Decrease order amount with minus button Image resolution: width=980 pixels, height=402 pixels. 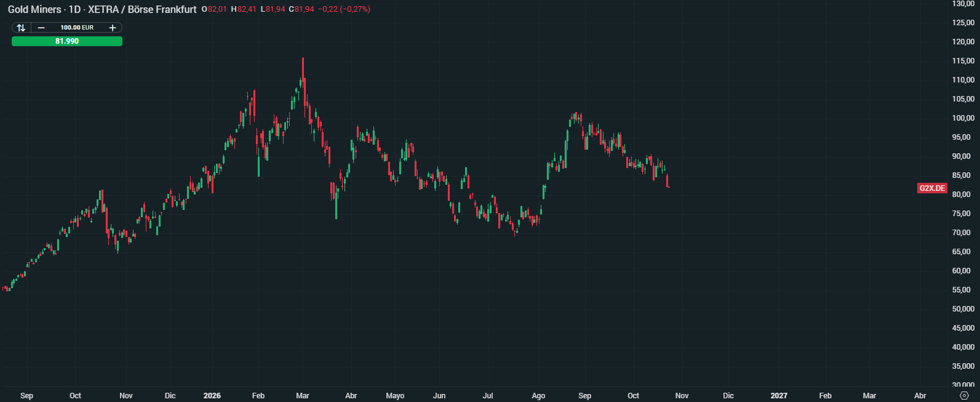click(x=41, y=28)
